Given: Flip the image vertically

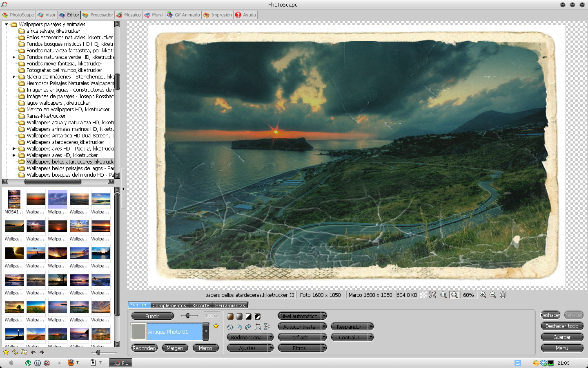Looking at the screenshot, I should 266,327.
